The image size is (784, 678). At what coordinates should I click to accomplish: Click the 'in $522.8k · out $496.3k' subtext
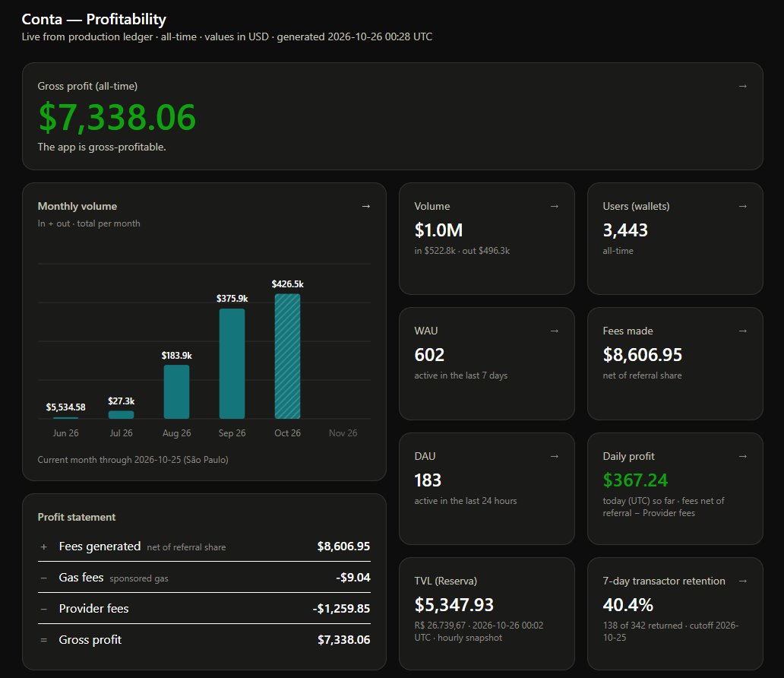point(462,251)
